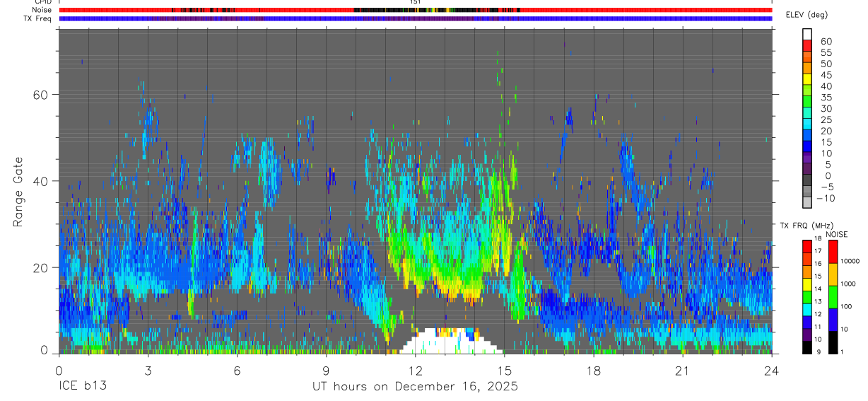The image size is (868, 401).
Task: Click the '45' label on the ELEV scale
Action: pos(826,75)
